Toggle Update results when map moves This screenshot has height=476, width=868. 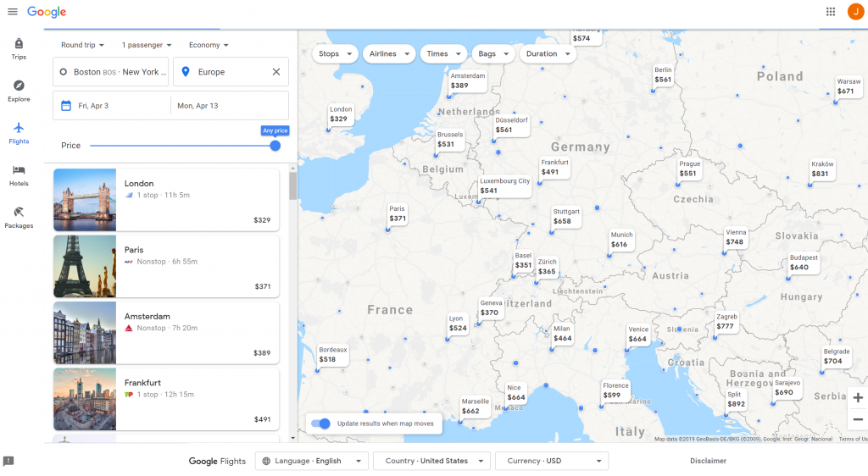pos(320,423)
